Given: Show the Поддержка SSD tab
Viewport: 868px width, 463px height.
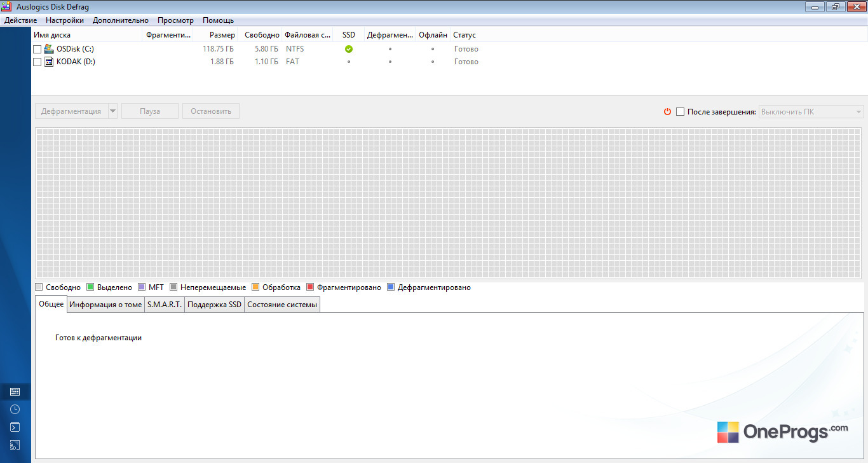Looking at the screenshot, I should pos(215,305).
